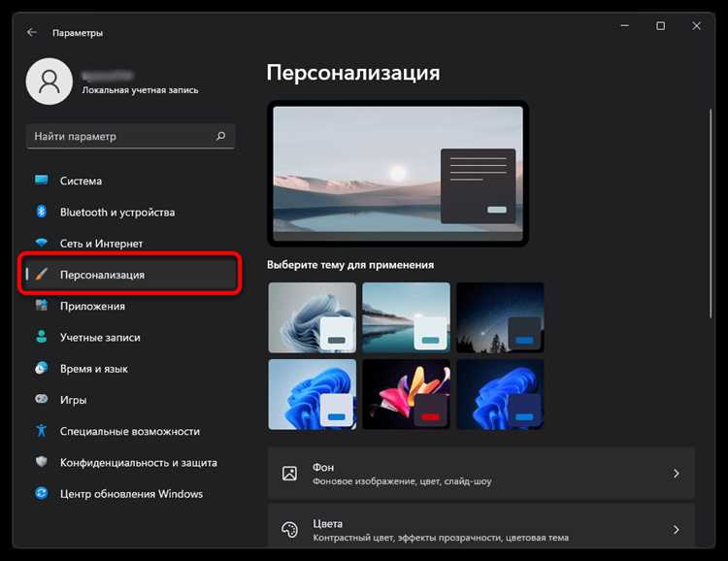This screenshot has width=728, height=561.
Task: Apply the light Windows bloom theme
Action: (x=313, y=317)
